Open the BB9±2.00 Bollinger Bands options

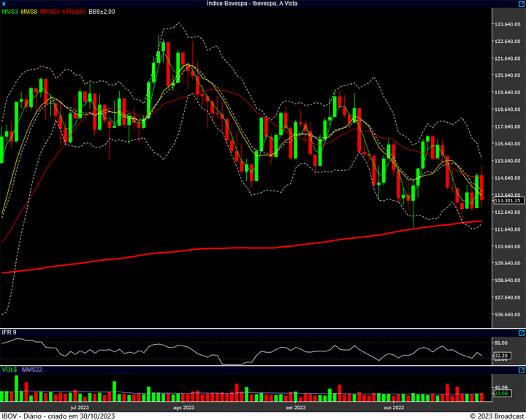tap(103, 12)
